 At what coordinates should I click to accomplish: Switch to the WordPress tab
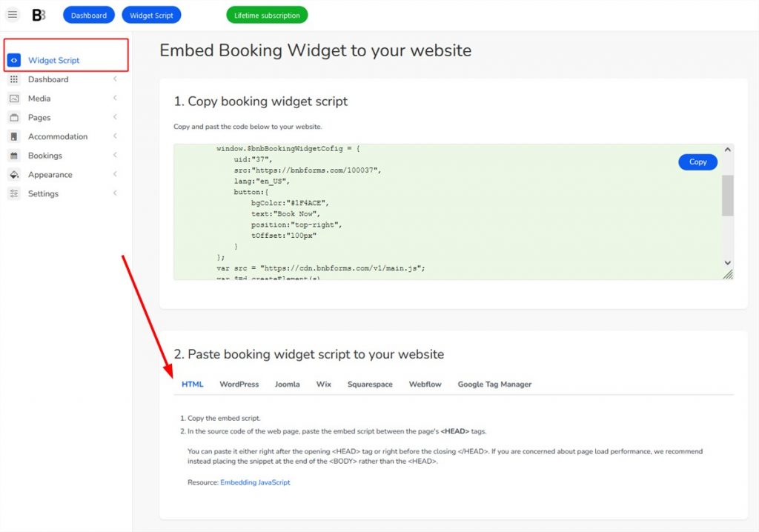(x=239, y=384)
